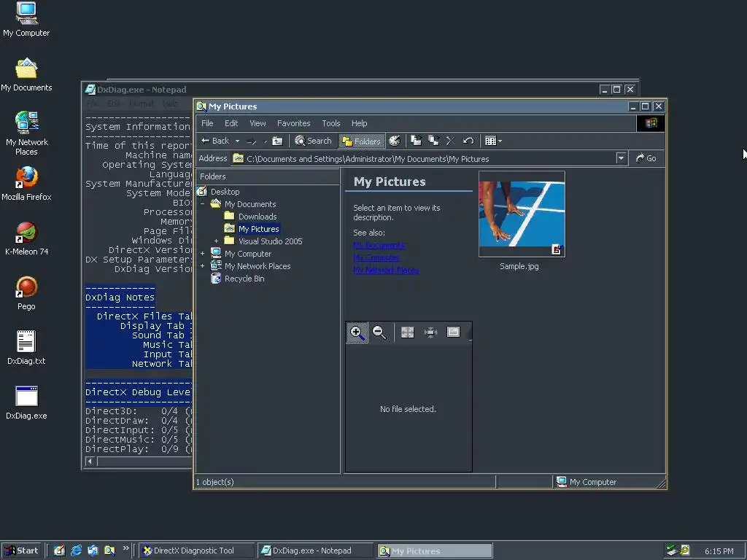Open the Tools menu
747x560 pixels.
330,123
